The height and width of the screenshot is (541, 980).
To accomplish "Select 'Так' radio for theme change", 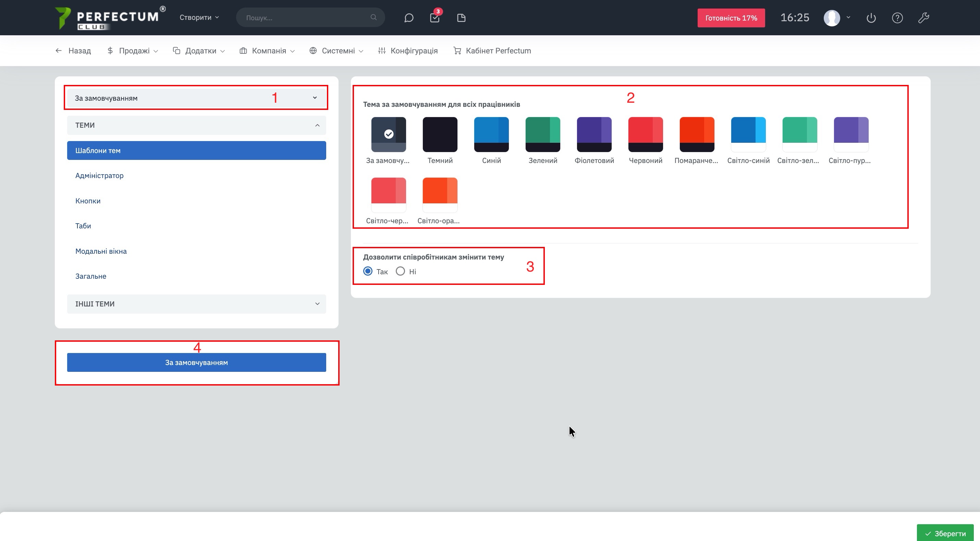I will pos(368,271).
